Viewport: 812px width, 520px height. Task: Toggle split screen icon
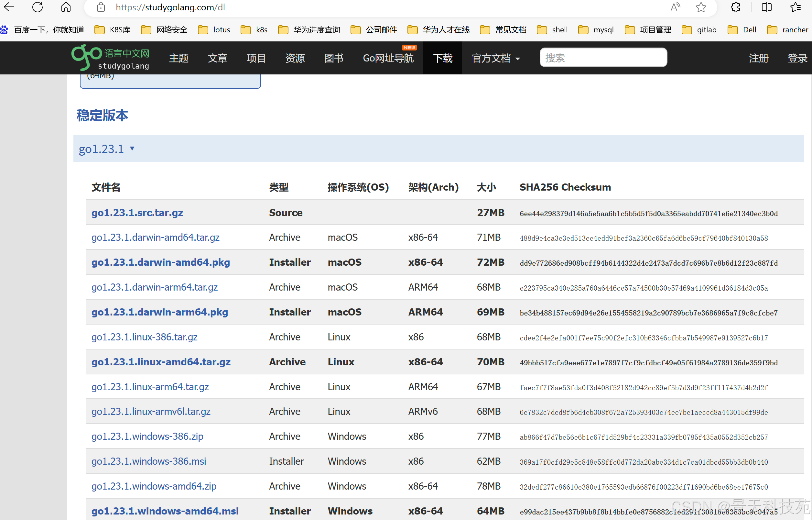point(766,7)
